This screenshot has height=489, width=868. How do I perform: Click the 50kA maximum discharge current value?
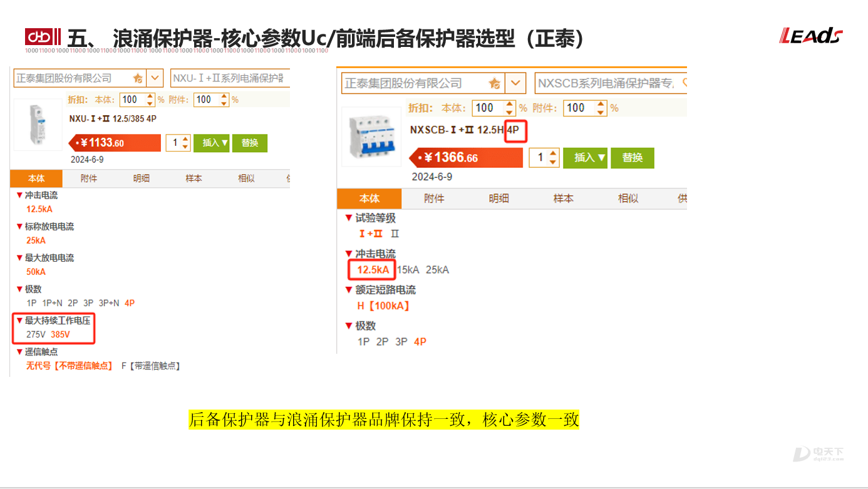click(x=36, y=272)
